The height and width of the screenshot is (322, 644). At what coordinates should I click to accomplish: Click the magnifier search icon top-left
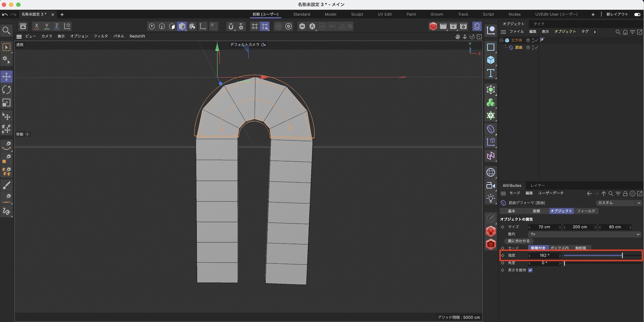click(6, 31)
